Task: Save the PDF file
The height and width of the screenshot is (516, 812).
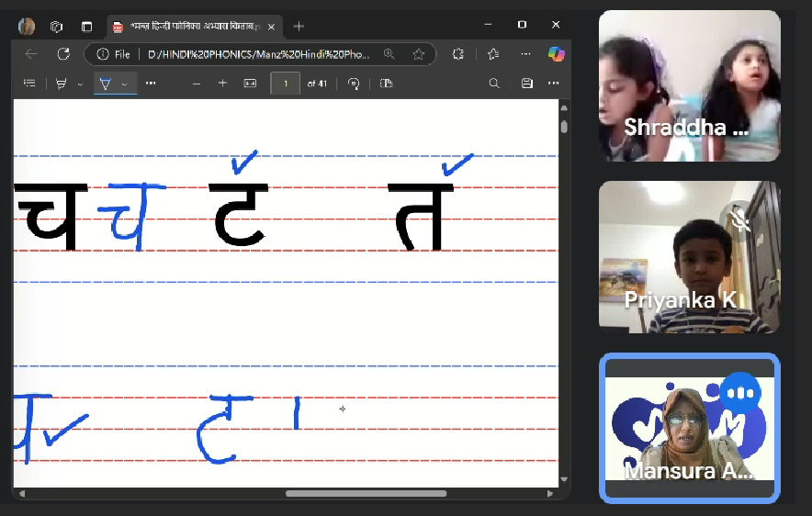Action: click(526, 84)
